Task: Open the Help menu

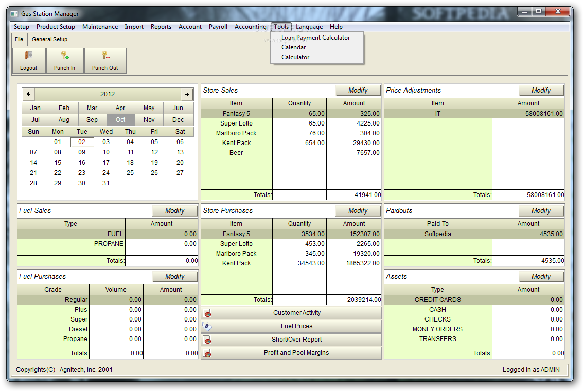Action: pos(336,27)
